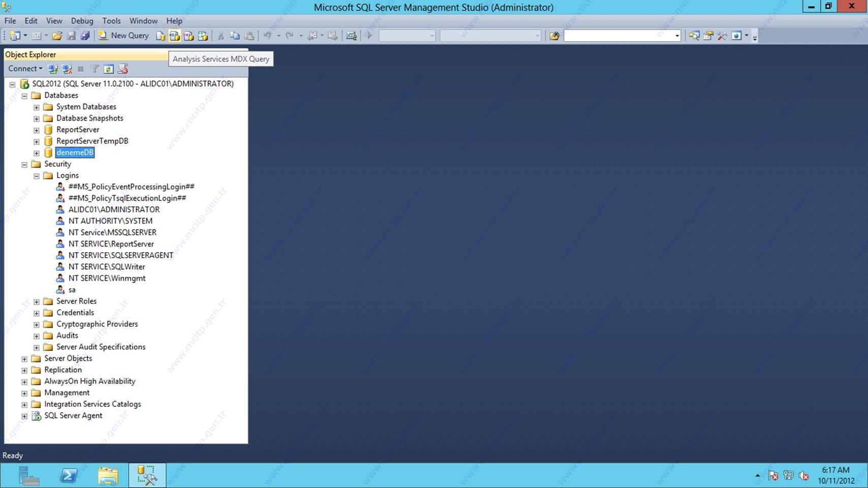Click the Save icon in toolbar

pos(71,36)
